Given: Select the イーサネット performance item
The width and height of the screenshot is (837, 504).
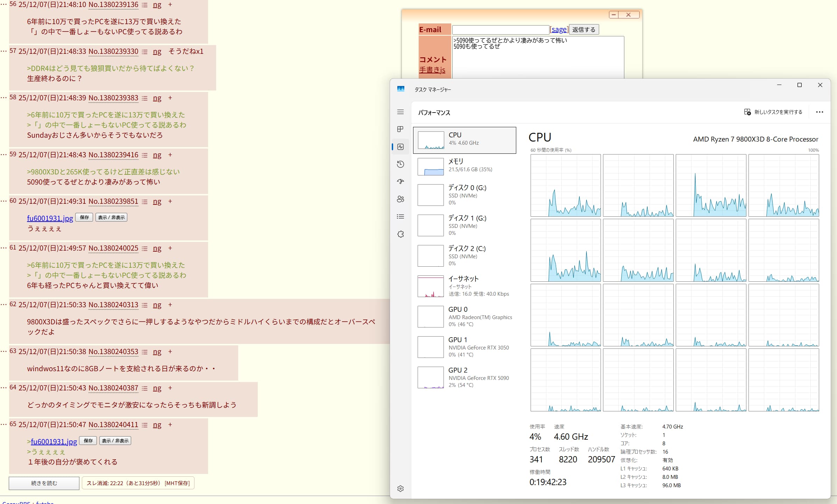Looking at the screenshot, I should [x=464, y=286].
